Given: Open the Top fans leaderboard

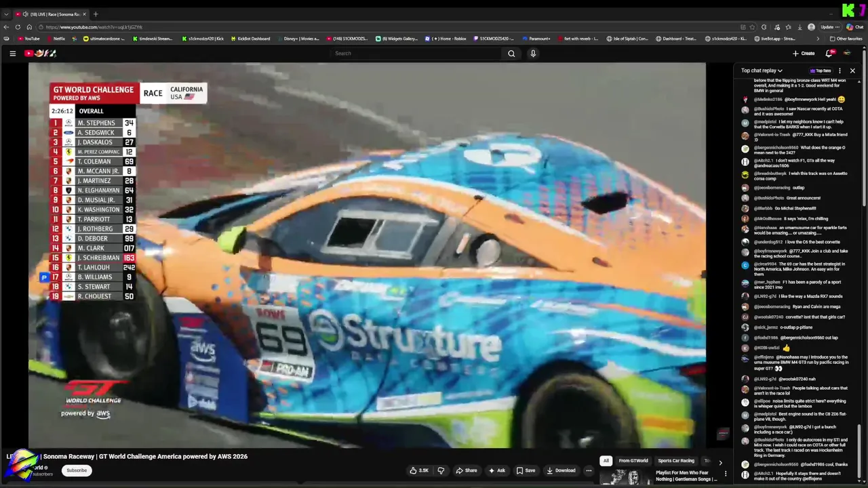Looking at the screenshot, I should pyautogui.click(x=820, y=70).
